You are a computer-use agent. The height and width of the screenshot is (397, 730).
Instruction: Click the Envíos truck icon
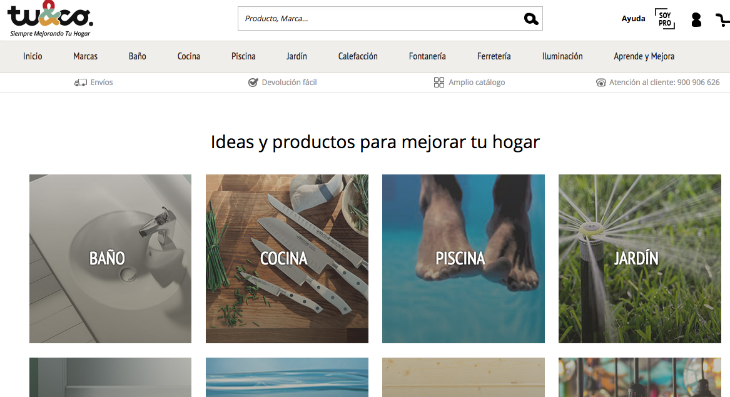coord(81,82)
